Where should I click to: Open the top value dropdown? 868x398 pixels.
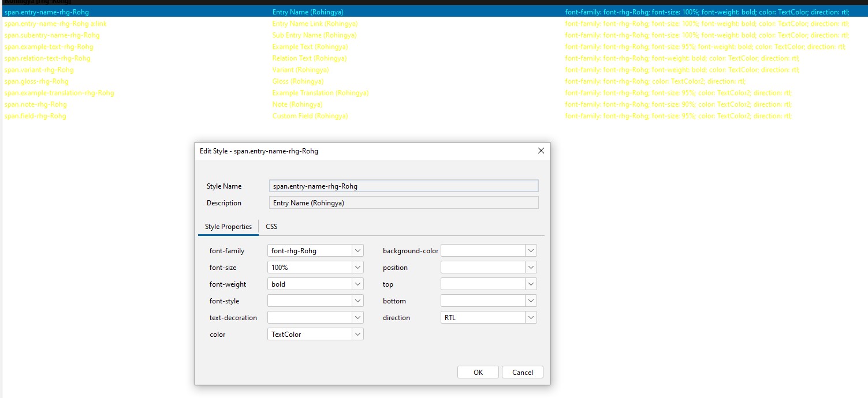[x=531, y=283]
